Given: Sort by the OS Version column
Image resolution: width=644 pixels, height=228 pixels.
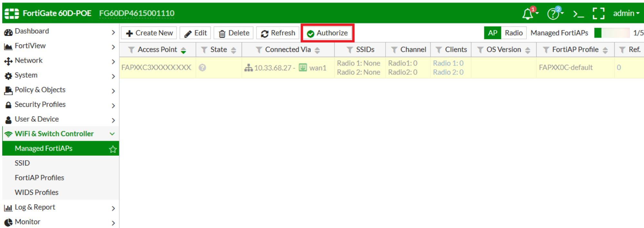Looking at the screenshot, I should pyautogui.click(x=528, y=50).
